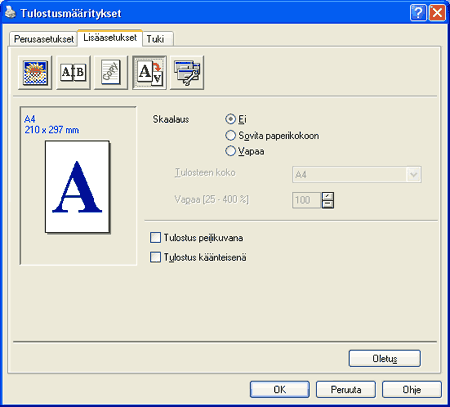The width and height of the screenshot is (450, 407).
Task: Close the Tulostusmääritykset dialog
Action: coord(437,13)
